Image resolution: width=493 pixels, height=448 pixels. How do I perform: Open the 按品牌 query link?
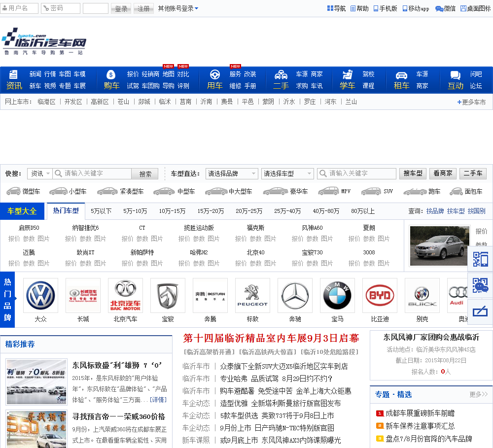coord(435,211)
